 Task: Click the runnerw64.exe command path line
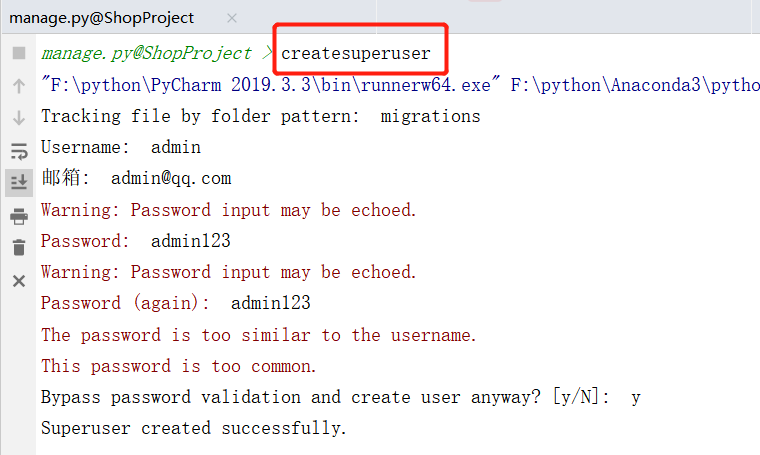coord(400,85)
